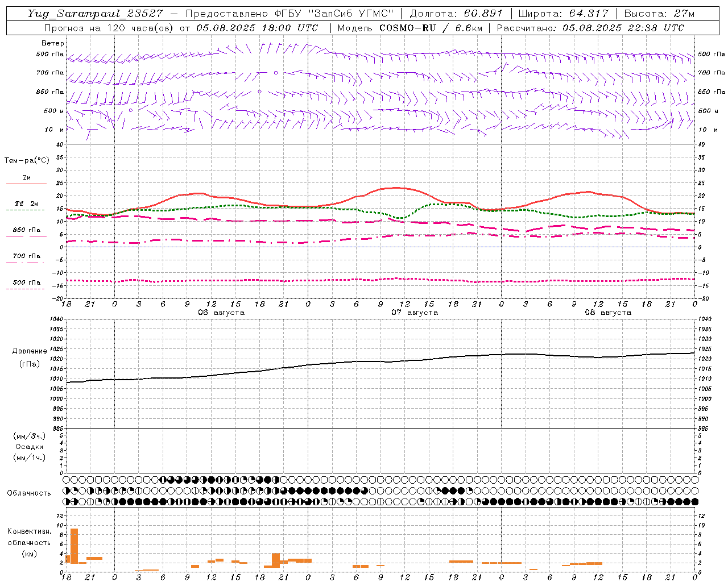Click the calm-wind circle in the 850 гПа row
Viewport: 728px width, 582px height.
[259, 92]
